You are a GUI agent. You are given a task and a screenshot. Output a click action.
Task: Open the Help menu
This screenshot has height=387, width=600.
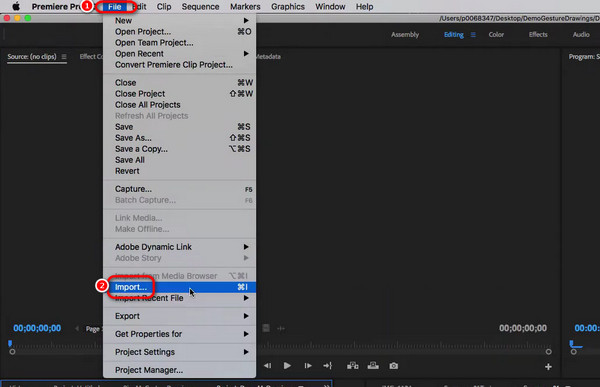click(364, 7)
